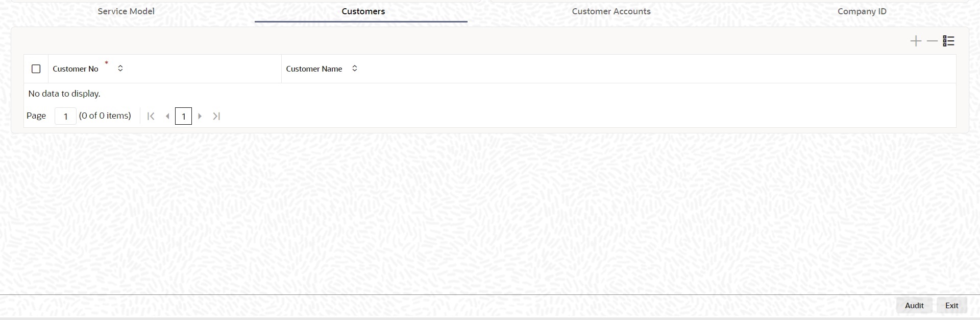Remove the selected row with minus icon
Image resolution: width=980 pixels, height=320 pixels.
tap(932, 41)
